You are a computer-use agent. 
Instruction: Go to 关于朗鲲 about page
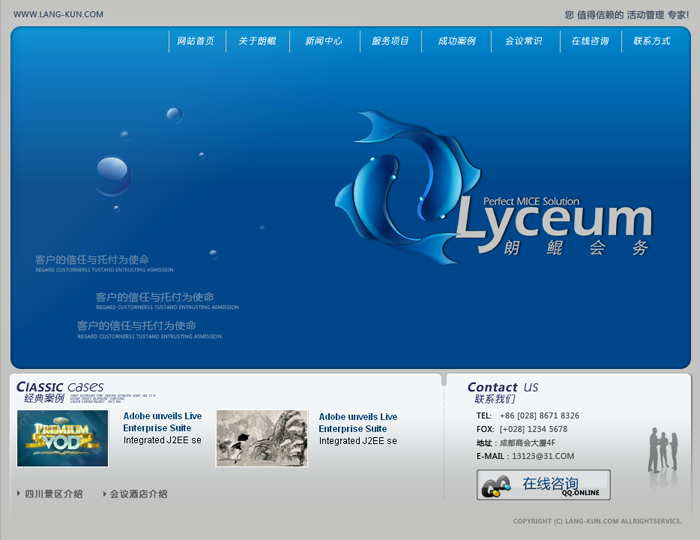point(257,41)
